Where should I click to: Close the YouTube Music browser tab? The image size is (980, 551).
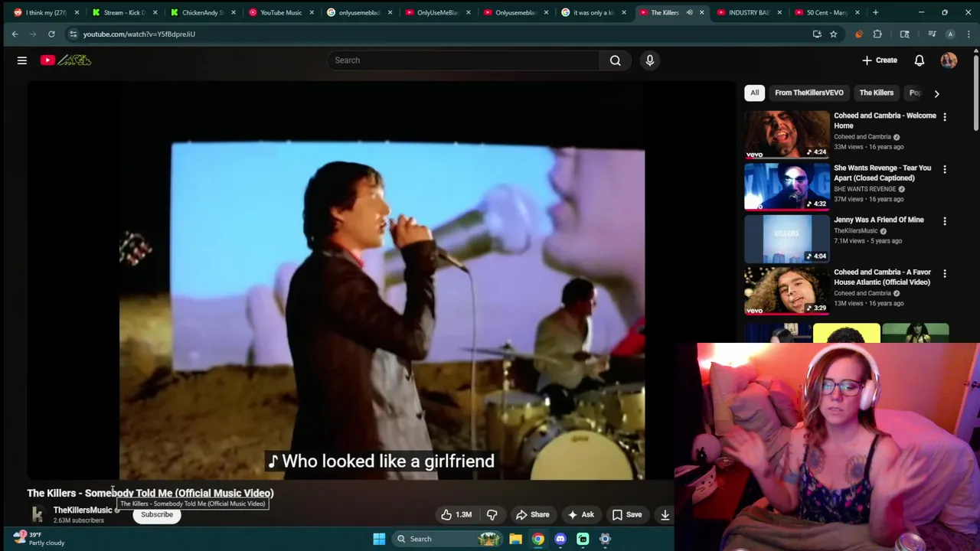(311, 12)
